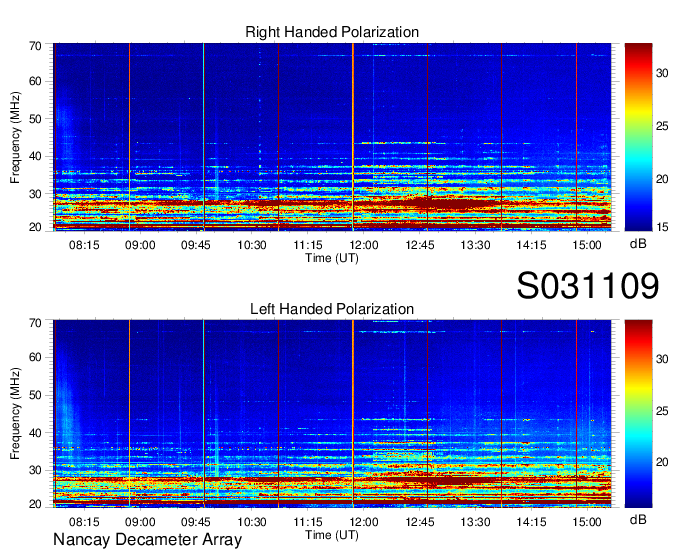Click the "25" dB tick on lower colorbar
Image resolution: width=680 pixels, height=552 pixels.
pyautogui.click(x=662, y=411)
